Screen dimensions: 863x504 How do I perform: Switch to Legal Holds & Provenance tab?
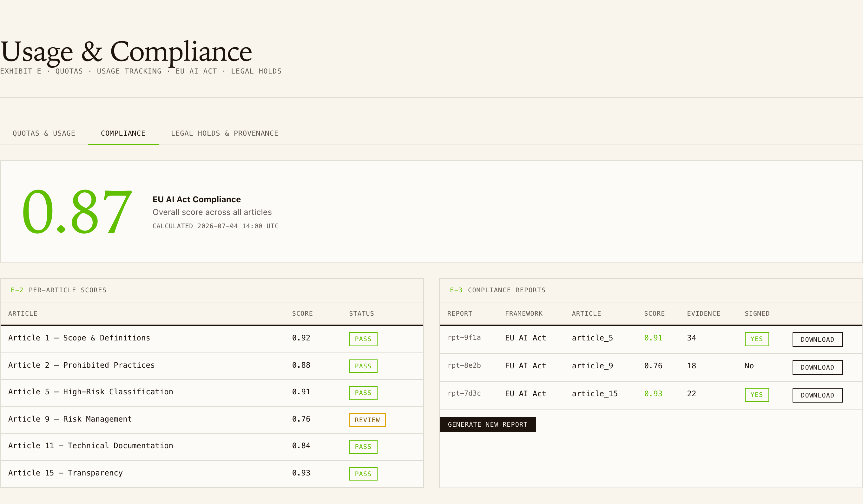[x=224, y=133]
